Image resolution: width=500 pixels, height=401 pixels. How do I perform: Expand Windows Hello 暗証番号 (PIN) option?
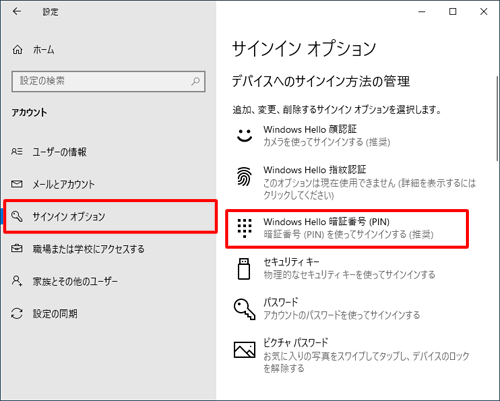347,228
